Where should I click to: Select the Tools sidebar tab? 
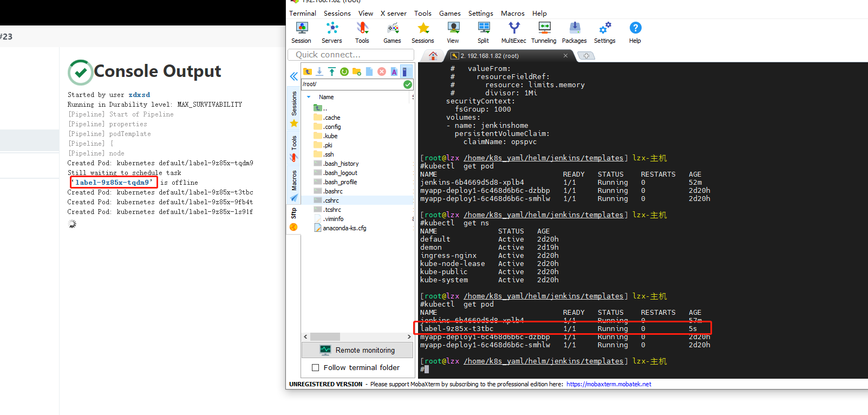coord(294,149)
